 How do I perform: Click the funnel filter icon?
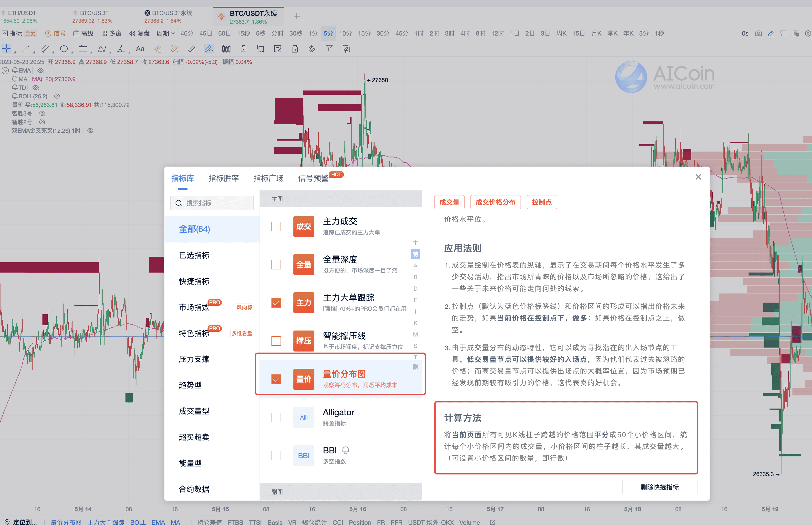pos(329,49)
